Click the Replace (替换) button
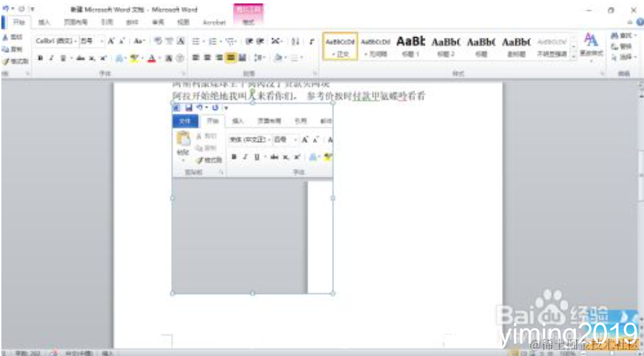 coord(621,47)
